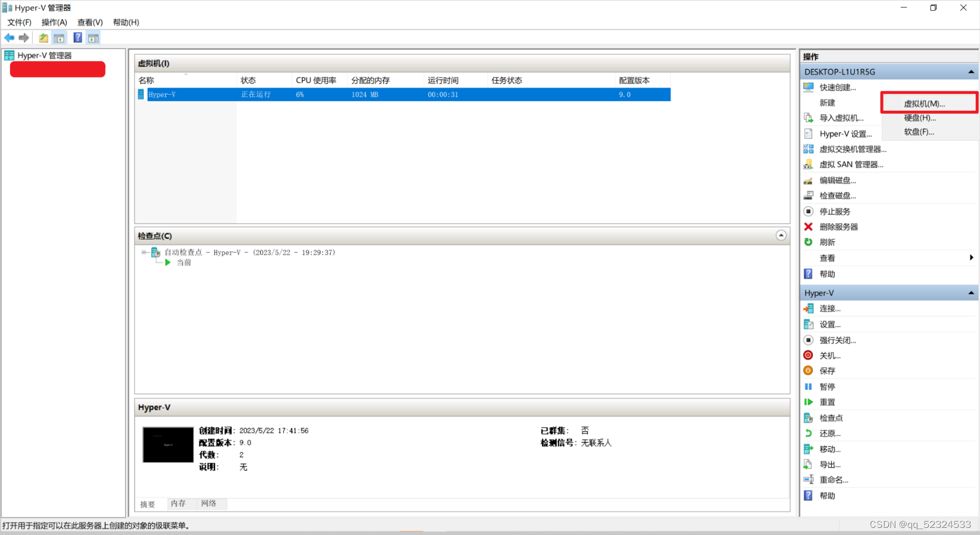Select the 当前 checkpoint node

pos(184,263)
